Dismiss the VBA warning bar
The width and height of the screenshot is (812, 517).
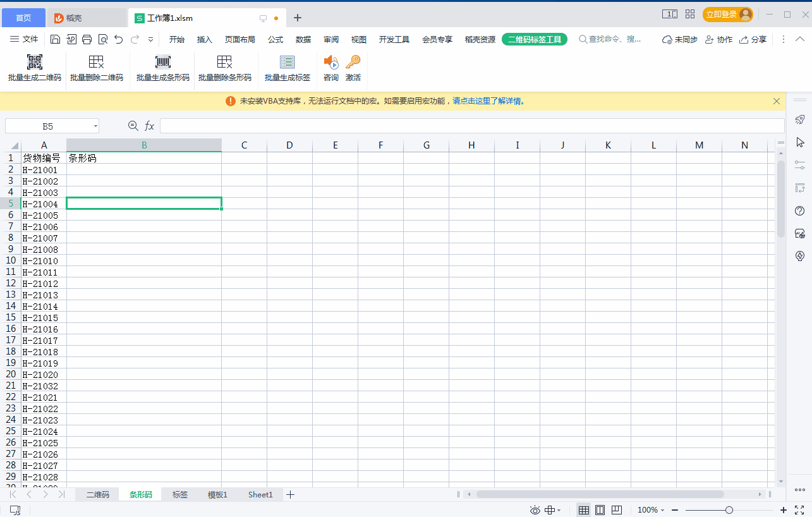777,101
